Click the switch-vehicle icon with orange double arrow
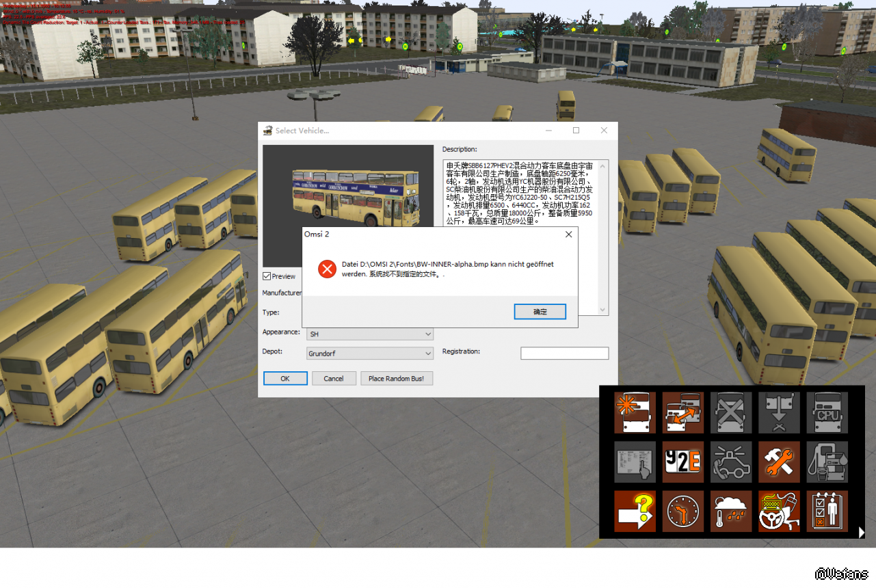This screenshot has height=588, width=876. click(683, 412)
